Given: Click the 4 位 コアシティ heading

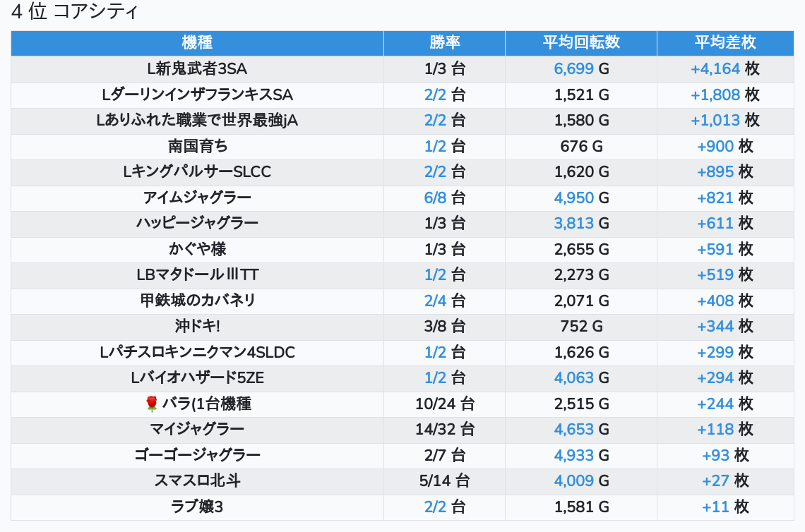Looking at the screenshot, I should click(75, 12).
